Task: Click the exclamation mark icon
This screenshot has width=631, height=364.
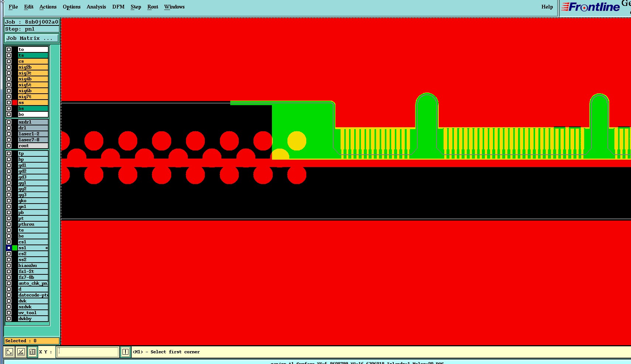Action: (x=125, y=352)
